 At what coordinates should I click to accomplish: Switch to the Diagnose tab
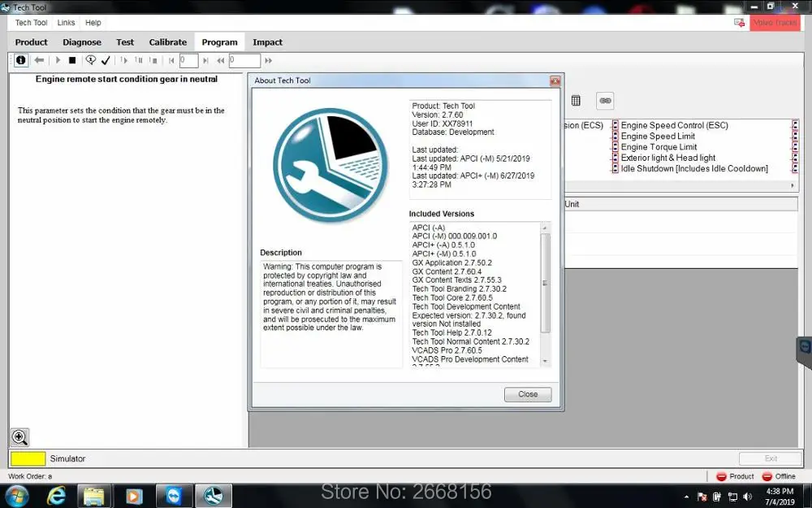click(82, 42)
